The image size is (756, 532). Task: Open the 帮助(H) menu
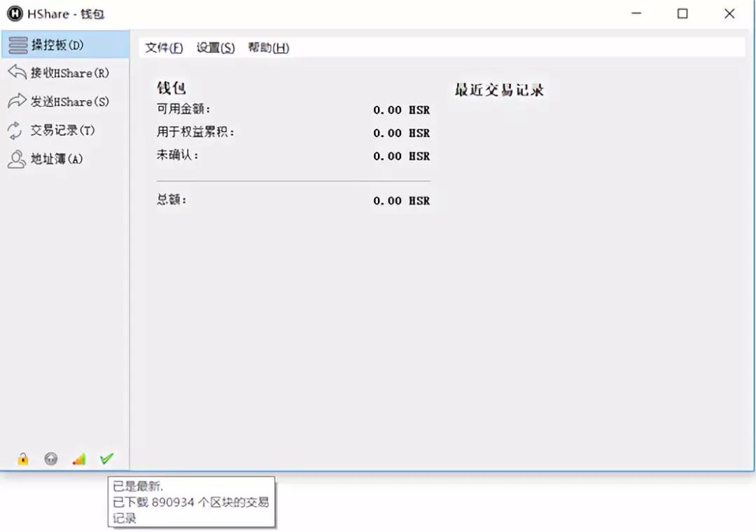pos(269,48)
